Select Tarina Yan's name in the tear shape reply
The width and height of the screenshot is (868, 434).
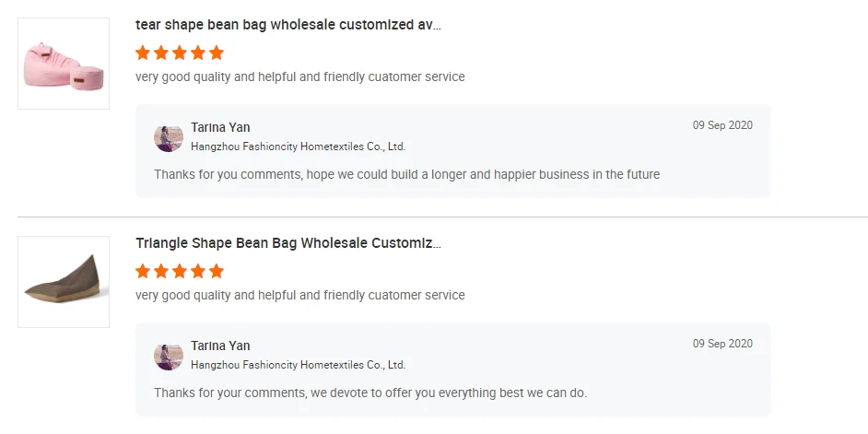point(220,127)
